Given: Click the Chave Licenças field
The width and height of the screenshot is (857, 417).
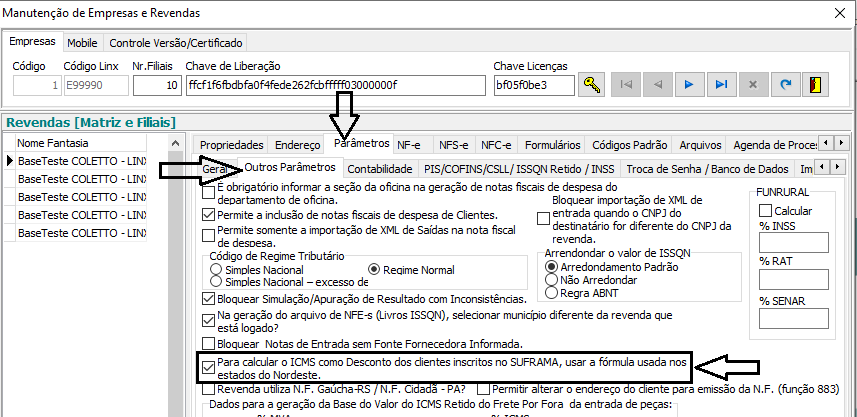Looking at the screenshot, I should coord(534,86).
